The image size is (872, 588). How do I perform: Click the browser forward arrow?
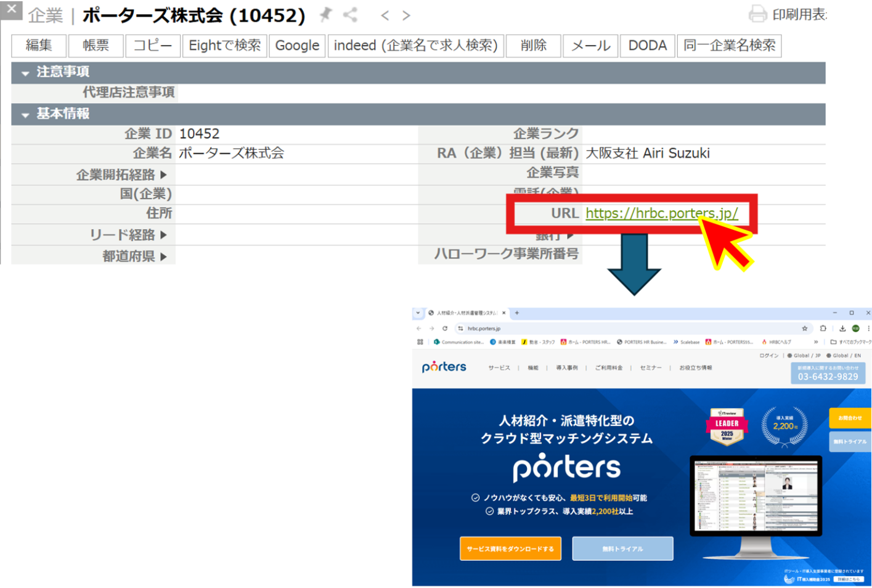coord(431,329)
